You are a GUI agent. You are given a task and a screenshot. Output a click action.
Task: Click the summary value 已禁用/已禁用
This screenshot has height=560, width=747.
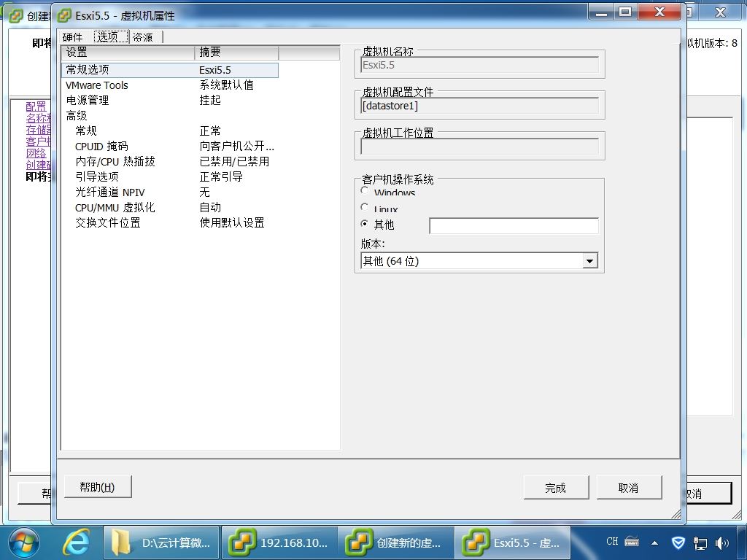point(234,161)
